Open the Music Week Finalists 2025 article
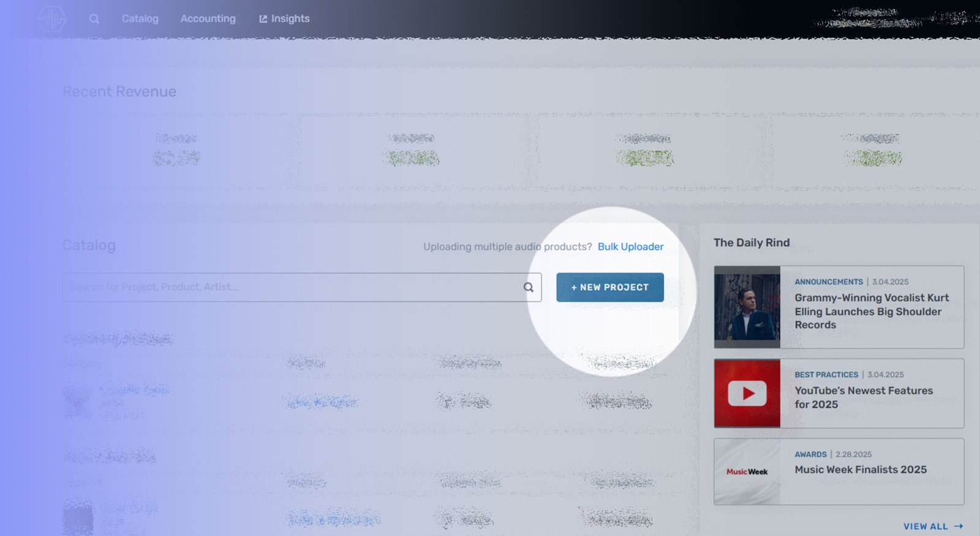Viewport: 980px width, 536px height. point(860,470)
